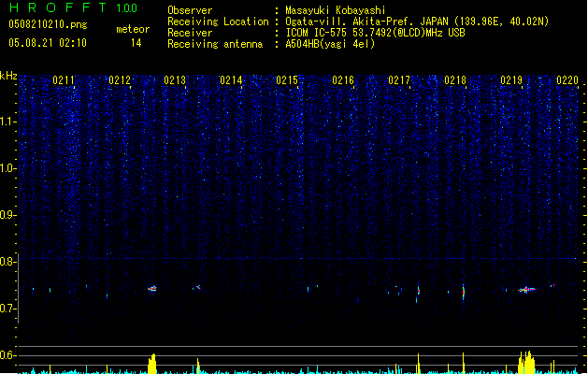Viewport: 588px width, 374px height.
Task: Click the 0218 time marker
Action: pyautogui.click(x=455, y=80)
